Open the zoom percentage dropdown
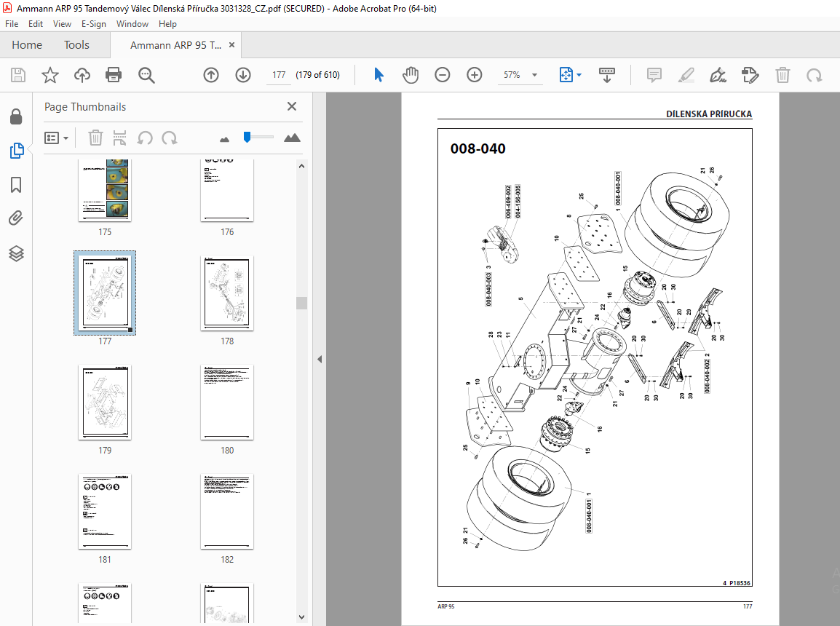This screenshot has width=840, height=626. (x=534, y=75)
